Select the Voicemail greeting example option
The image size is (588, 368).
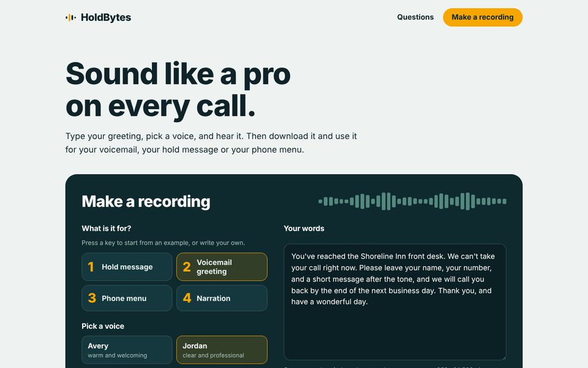(222, 267)
